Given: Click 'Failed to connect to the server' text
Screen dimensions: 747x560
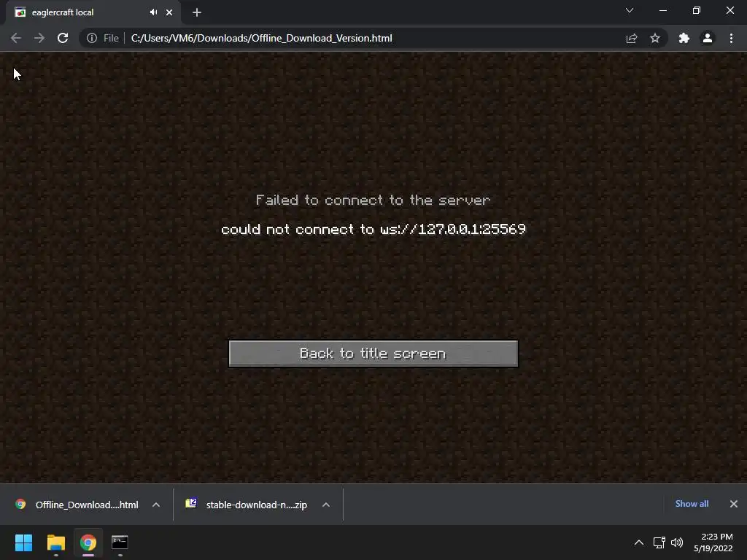Looking at the screenshot, I should 373,200.
